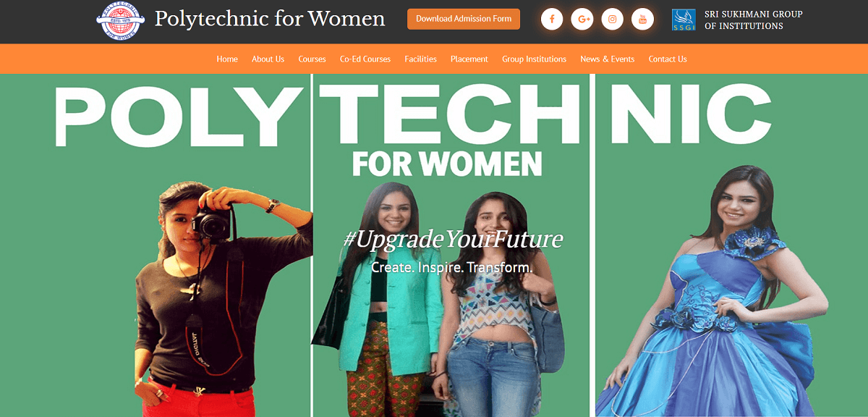Open the Google Plus social icon
The width and height of the screenshot is (868, 417).
[582, 20]
